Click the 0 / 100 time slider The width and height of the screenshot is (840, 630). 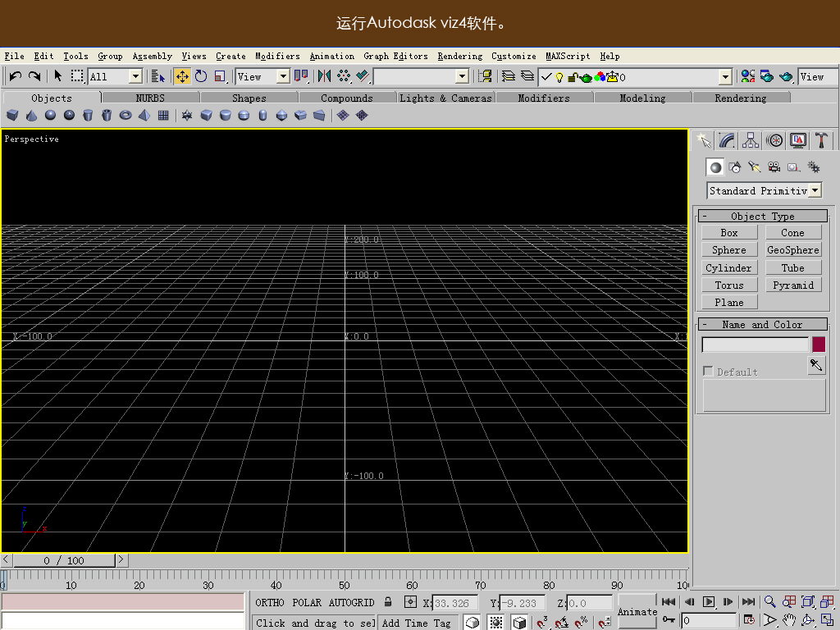[x=64, y=560]
